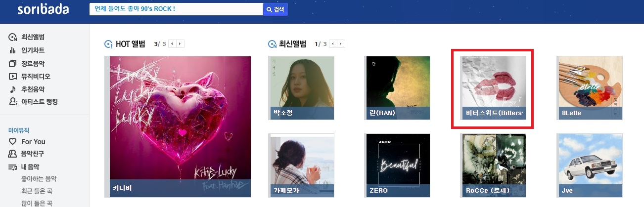644x207 pixels.
Task: Select the 아티스트 랭킹 person icon
Action: click(13, 102)
